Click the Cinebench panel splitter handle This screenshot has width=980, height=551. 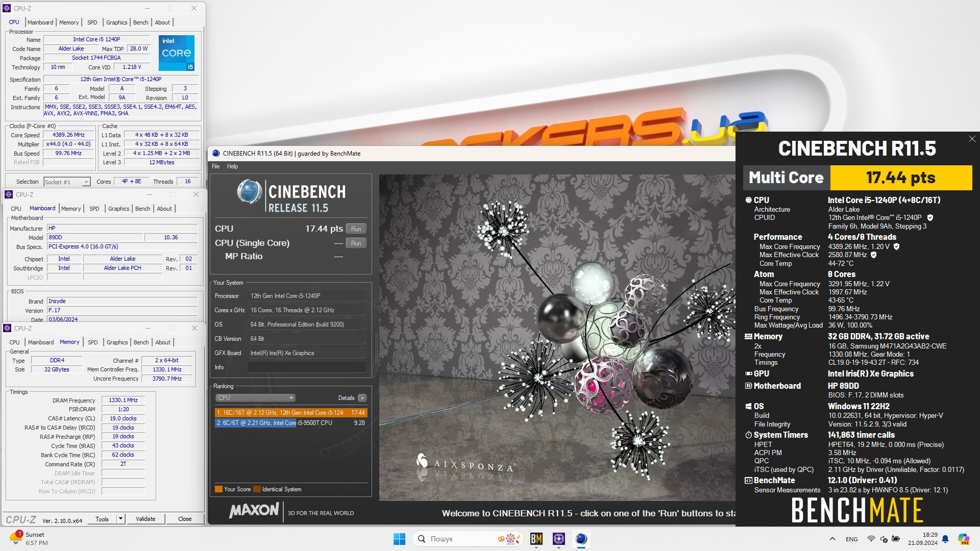click(376, 347)
